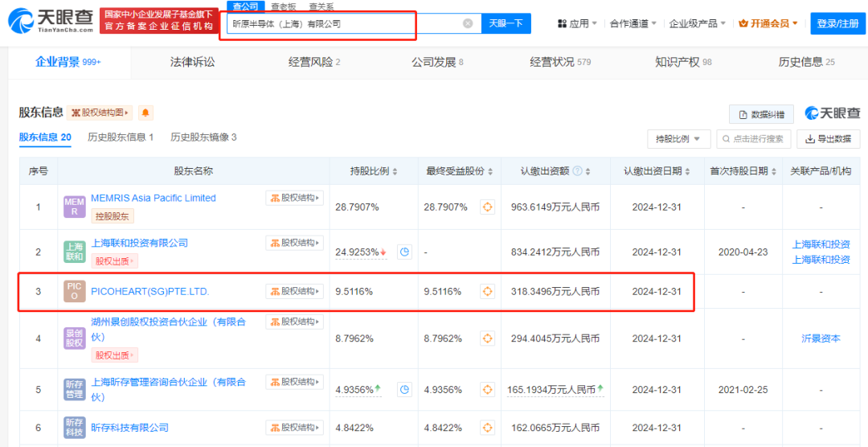
Task: Click the 点击进行搜索 shareholder search field
Action: pyautogui.click(x=754, y=139)
